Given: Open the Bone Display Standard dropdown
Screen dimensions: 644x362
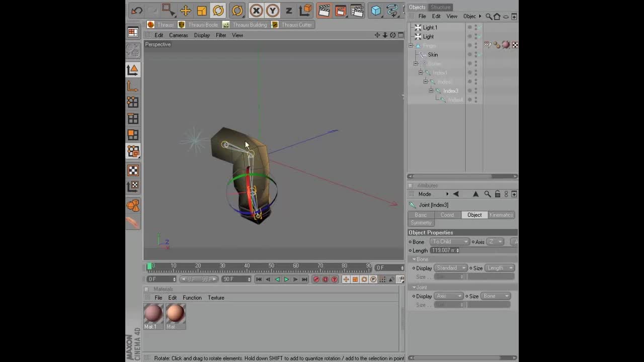Looking at the screenshot, I should point(451,268).
